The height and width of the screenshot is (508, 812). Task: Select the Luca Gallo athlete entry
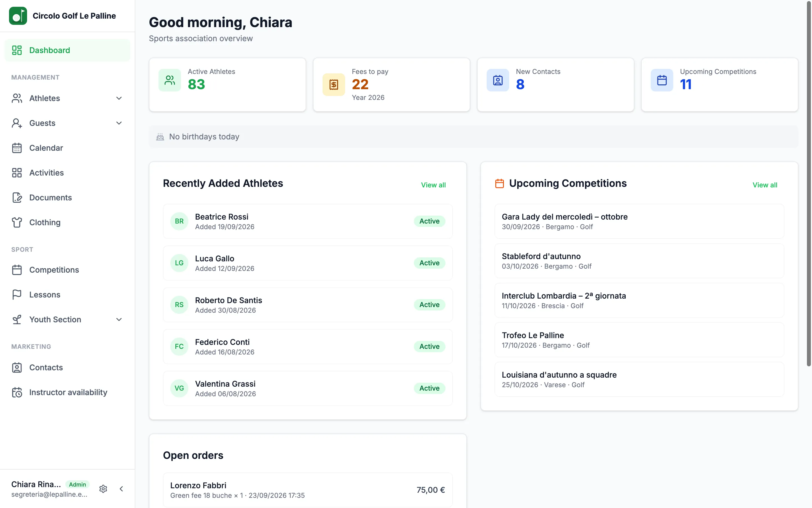pos(308,263)
